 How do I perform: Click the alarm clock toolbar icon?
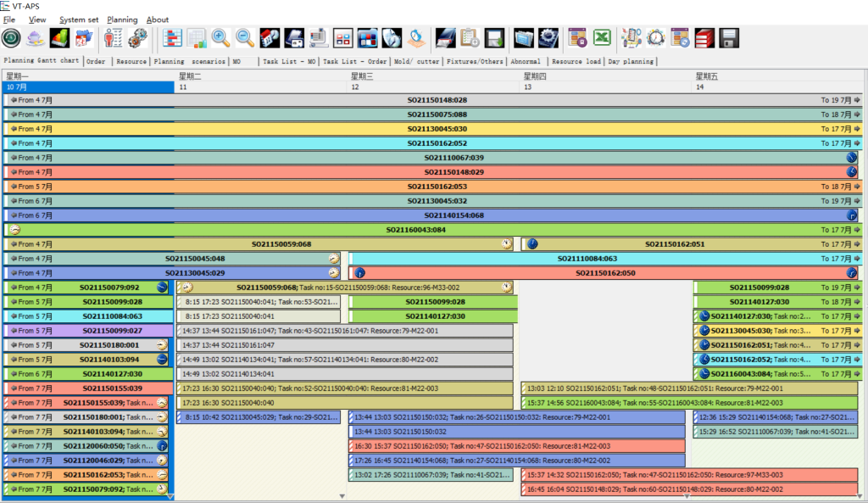click(x=656, y=38)
